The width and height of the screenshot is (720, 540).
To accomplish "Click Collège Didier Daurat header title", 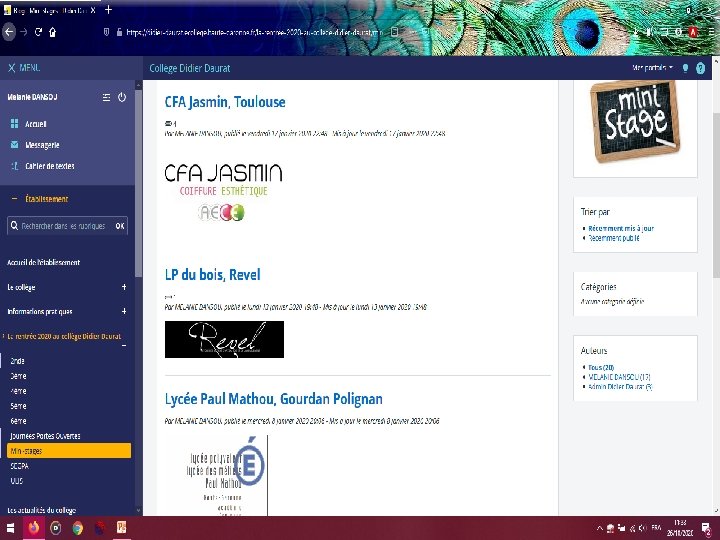I will coord(190,68).
